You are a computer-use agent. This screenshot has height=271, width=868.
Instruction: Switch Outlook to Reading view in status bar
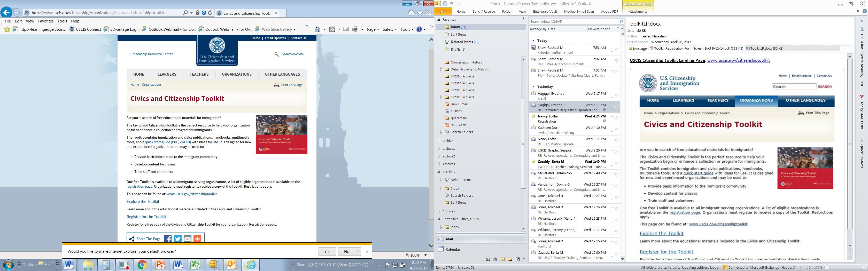[x=809, y=268]
